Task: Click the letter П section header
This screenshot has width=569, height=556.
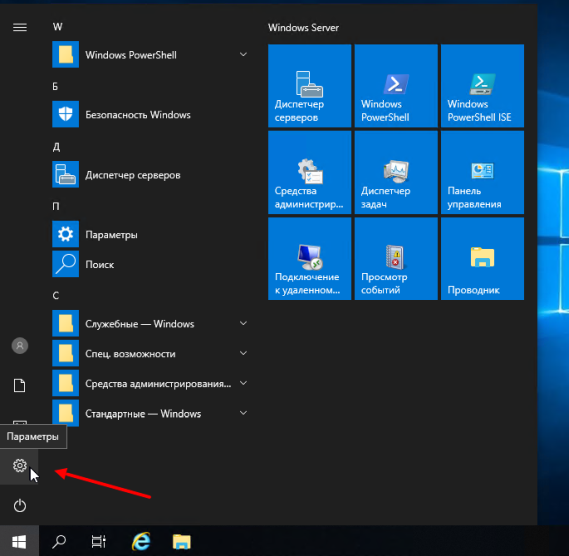Action: click(56, 206)
